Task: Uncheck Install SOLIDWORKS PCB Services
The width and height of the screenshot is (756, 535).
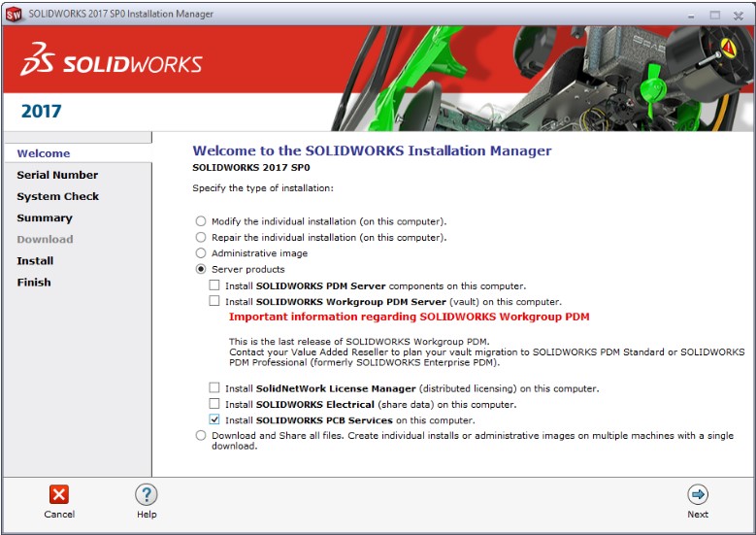Action: click(214, 419)
